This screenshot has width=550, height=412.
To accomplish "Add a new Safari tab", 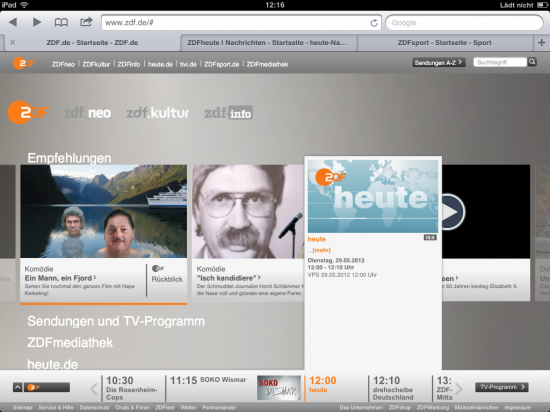I will 541,42.
